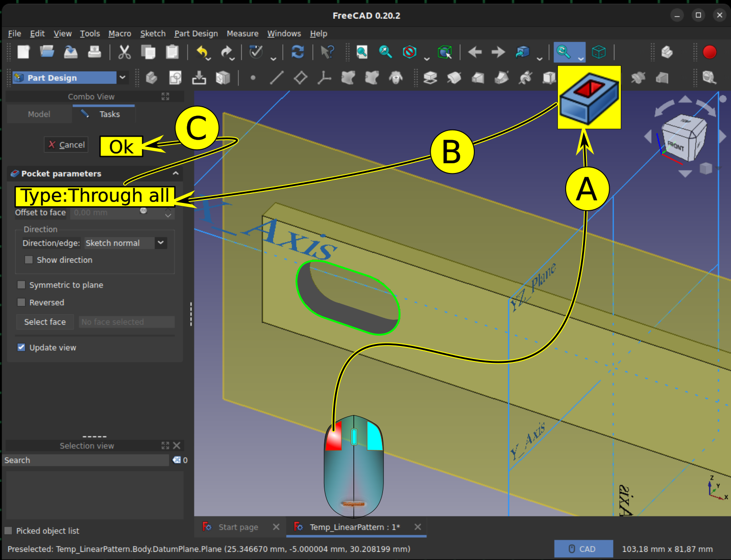Open the edit mode dropdown arrow
The image size is (731, 560).
[273, 59]
